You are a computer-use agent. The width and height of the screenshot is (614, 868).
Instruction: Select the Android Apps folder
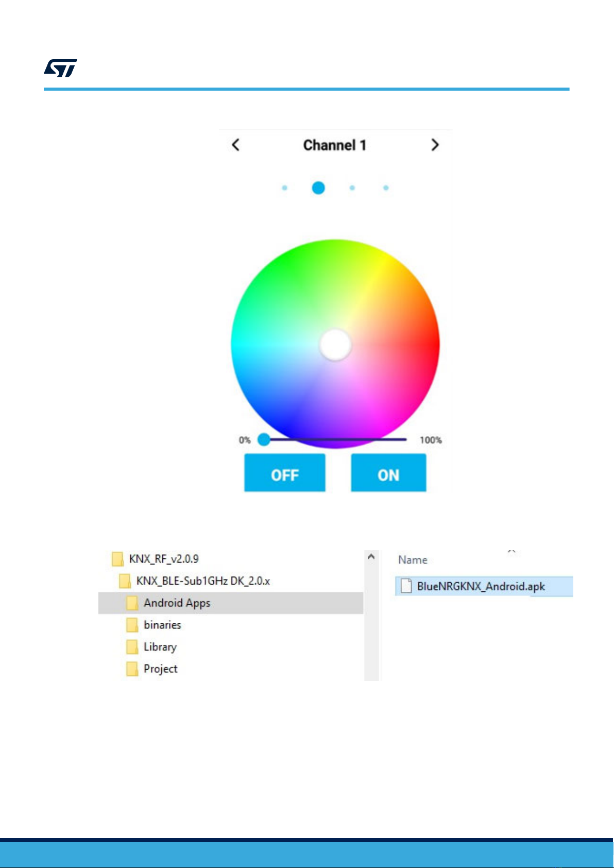point(231,603)
